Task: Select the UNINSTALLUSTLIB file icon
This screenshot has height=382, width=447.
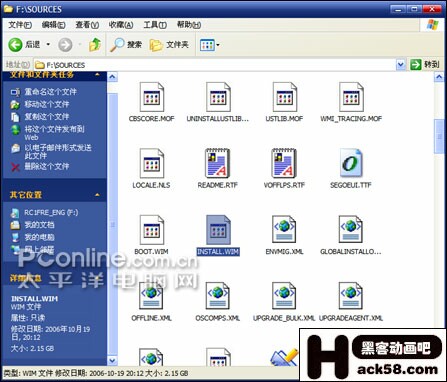Action: click(218, 97)
